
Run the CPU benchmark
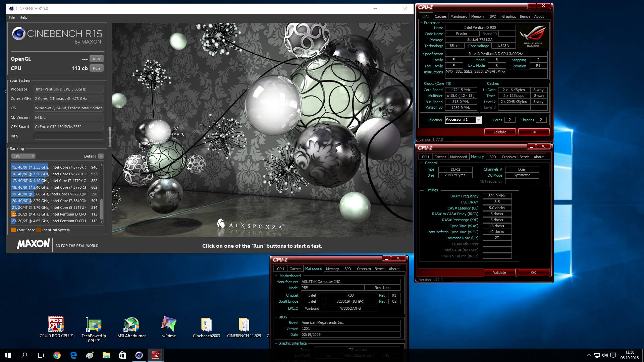point(96,68)
